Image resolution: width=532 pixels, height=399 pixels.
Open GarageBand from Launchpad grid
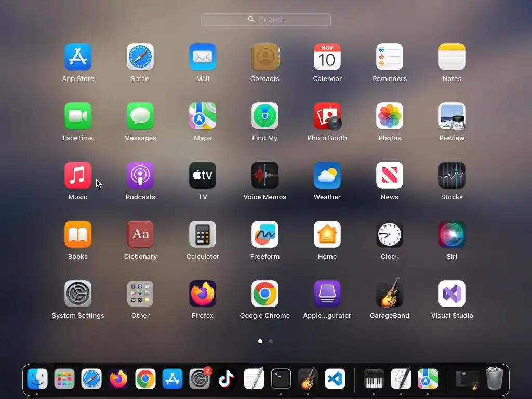pyautogui.click(x=390, y=293)
